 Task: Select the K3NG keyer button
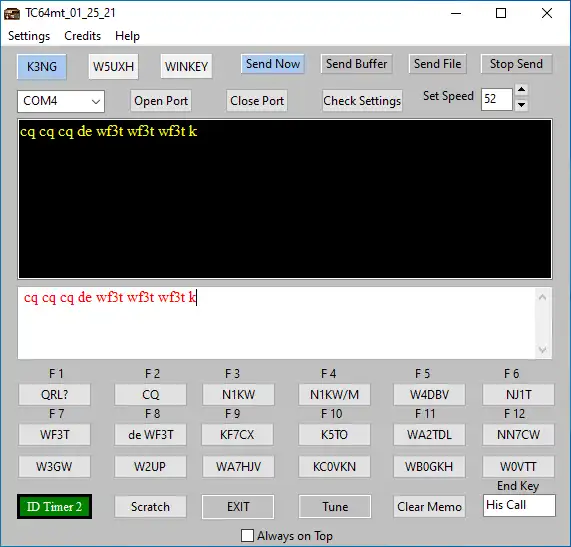(x=42, y=67)
